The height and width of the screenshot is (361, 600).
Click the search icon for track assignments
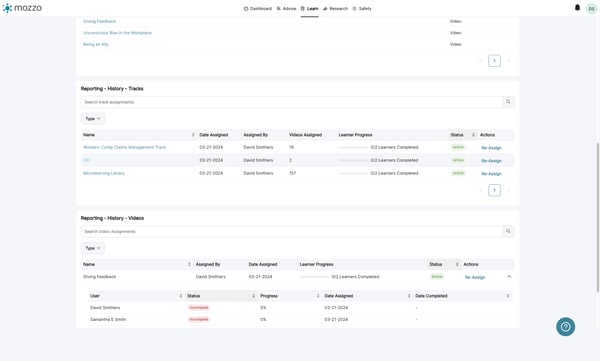tap(508, 102)
